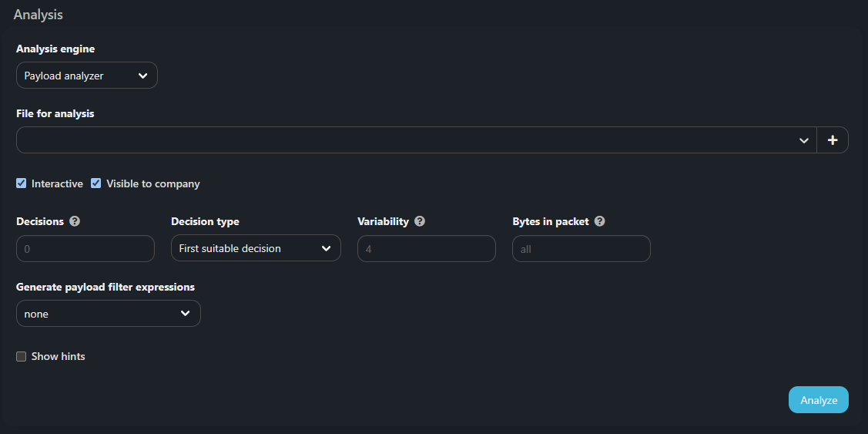Click the 'Visible to company' label text
The height and width of the screenshot is (434, 868).
point(152,183)
